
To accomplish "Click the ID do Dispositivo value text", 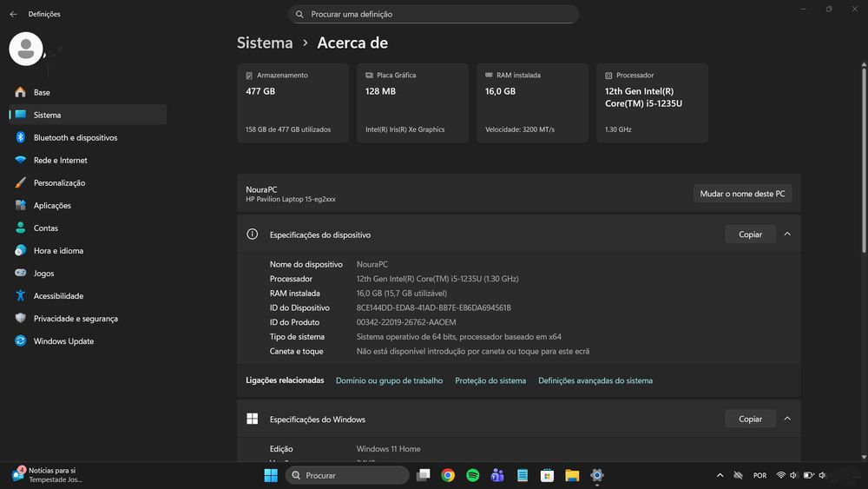I will [x=433, y=307].
